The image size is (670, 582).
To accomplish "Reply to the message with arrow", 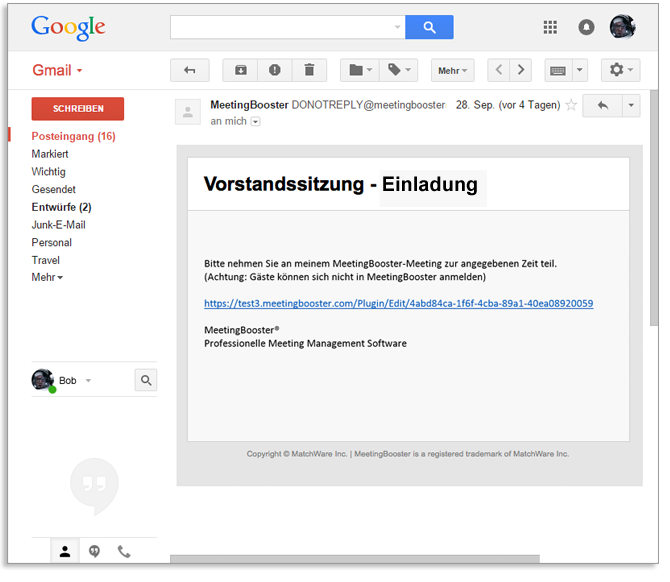I will click(x=602, y=106).
